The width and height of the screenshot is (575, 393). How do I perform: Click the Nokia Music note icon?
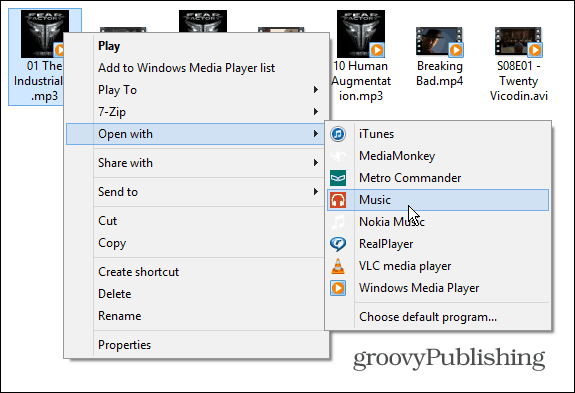[338, 222]
